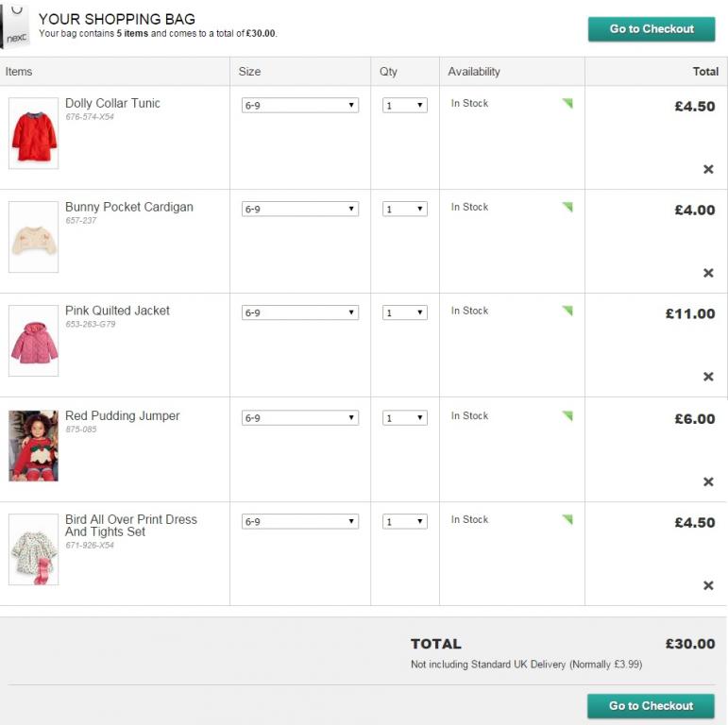
Task: Change quantity of Bunny Pocket Cardigan
Action: [x=405, y=210]
